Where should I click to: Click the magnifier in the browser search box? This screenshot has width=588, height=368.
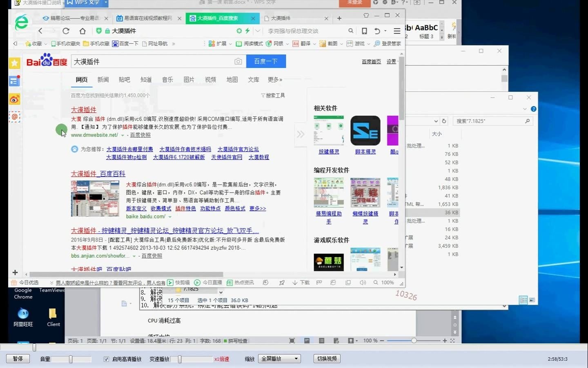tap(351, 31)
